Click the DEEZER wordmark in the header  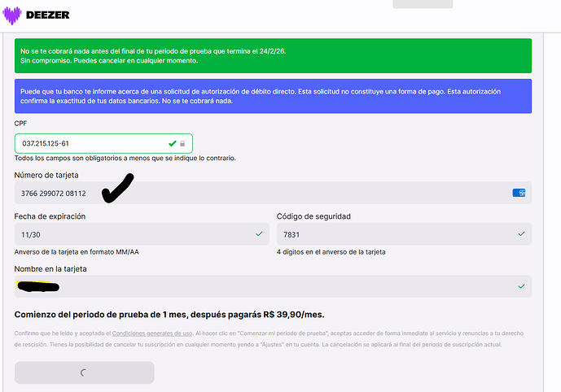coord(48,15)
